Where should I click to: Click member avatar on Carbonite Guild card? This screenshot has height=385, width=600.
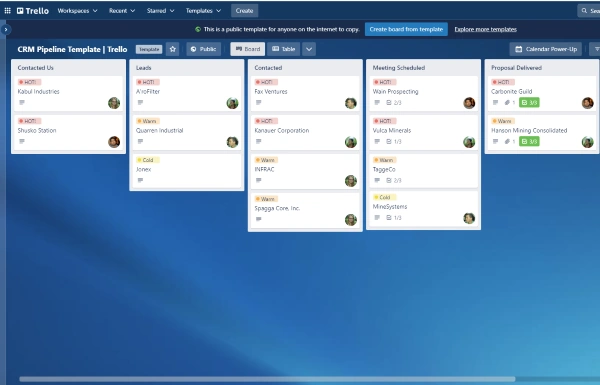588,103
